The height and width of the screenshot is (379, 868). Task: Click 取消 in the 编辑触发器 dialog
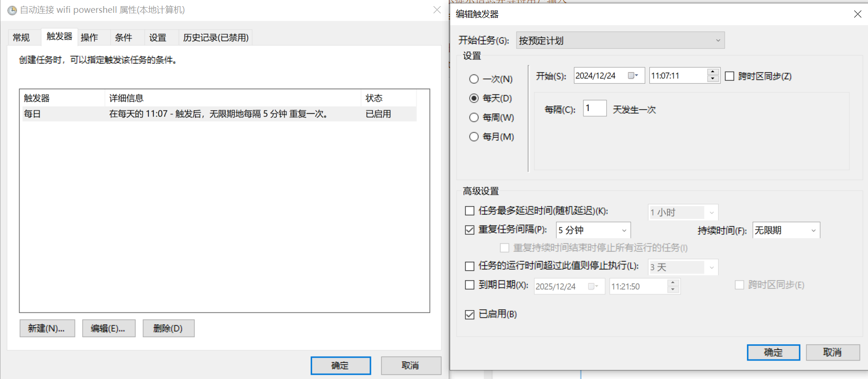click(x=832, y=352)
